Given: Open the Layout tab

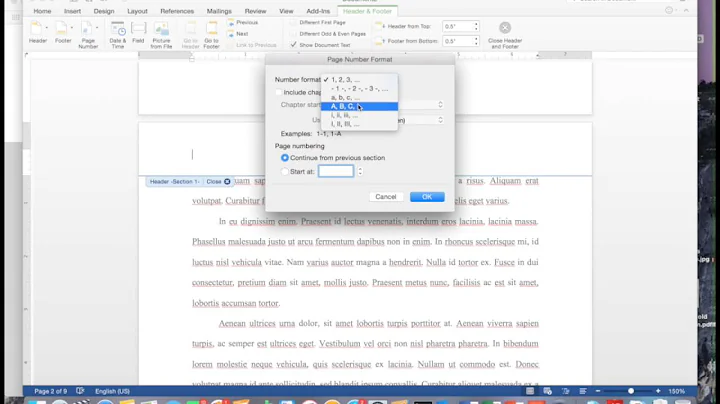Looking at the screenshot, I should 137,11.
